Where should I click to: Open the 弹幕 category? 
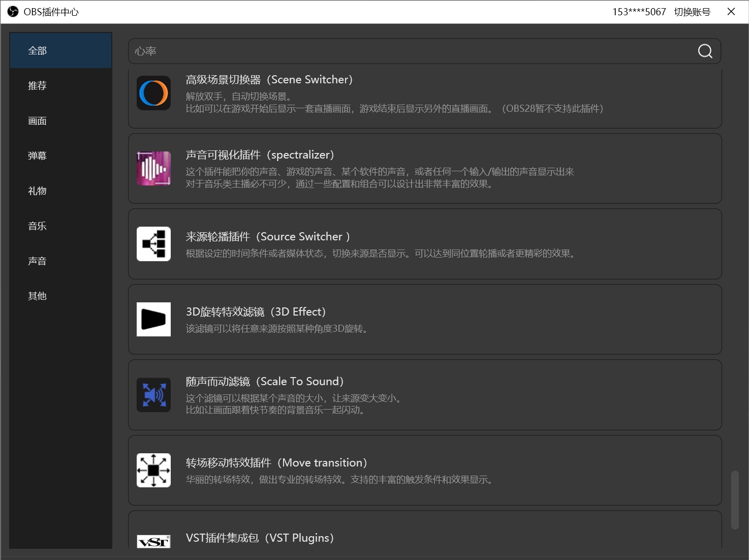60,155
